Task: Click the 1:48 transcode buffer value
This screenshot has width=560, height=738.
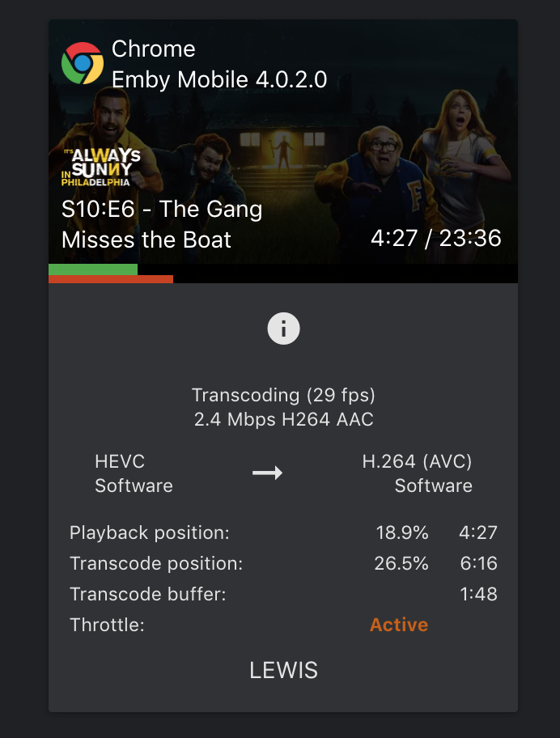Action: click(478, 594)
